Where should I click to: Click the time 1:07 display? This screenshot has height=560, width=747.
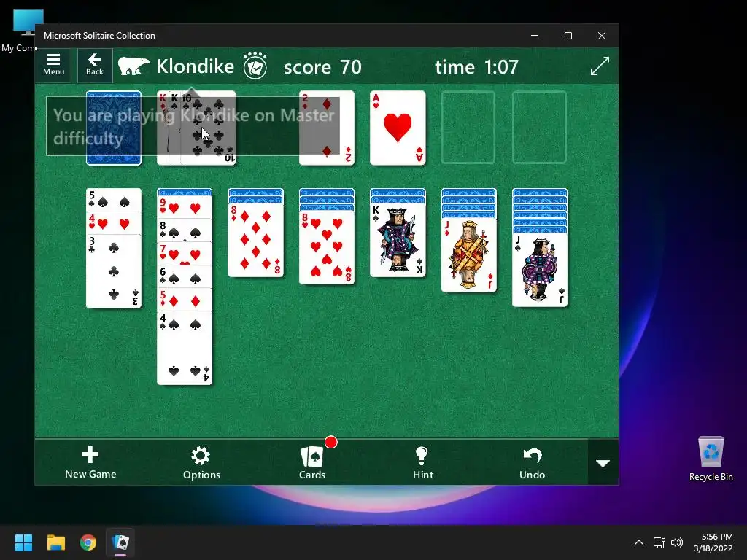(x=476, y=67)
